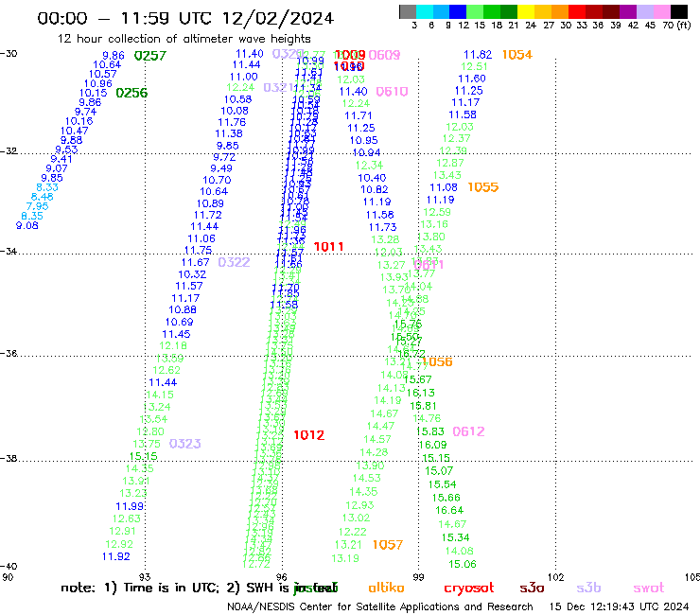Click the wave height value 13.19
Image resolution: width=700 pixels, height=615 pixels.
(345, 558)
